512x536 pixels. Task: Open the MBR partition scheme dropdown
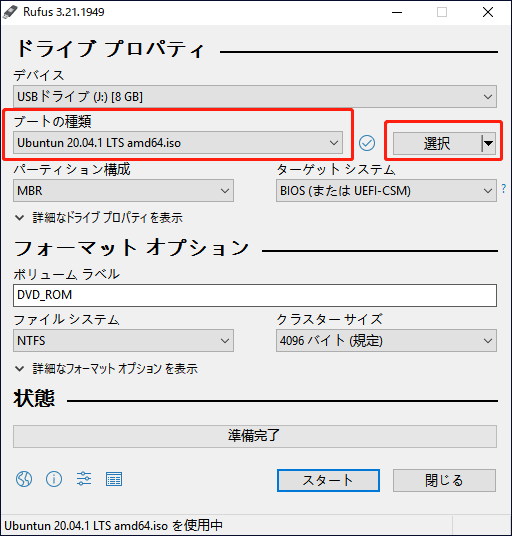[123, 190]
